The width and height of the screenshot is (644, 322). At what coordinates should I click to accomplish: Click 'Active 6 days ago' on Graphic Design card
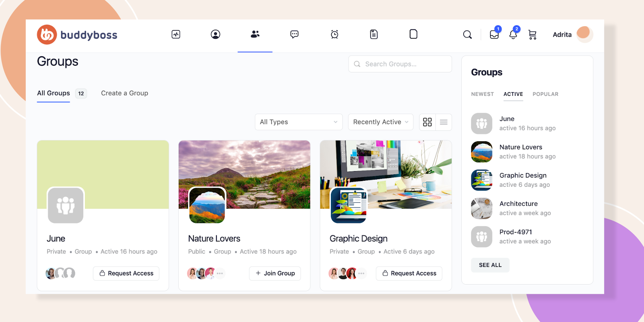click(x=409, y=252)
